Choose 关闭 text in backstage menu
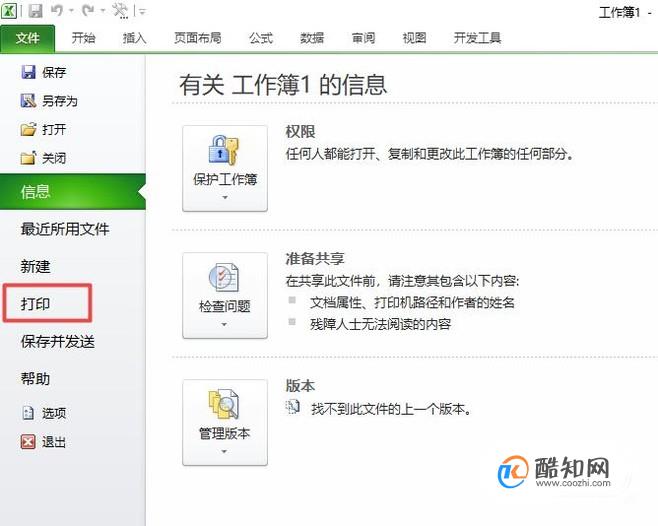 coord(54,158)
